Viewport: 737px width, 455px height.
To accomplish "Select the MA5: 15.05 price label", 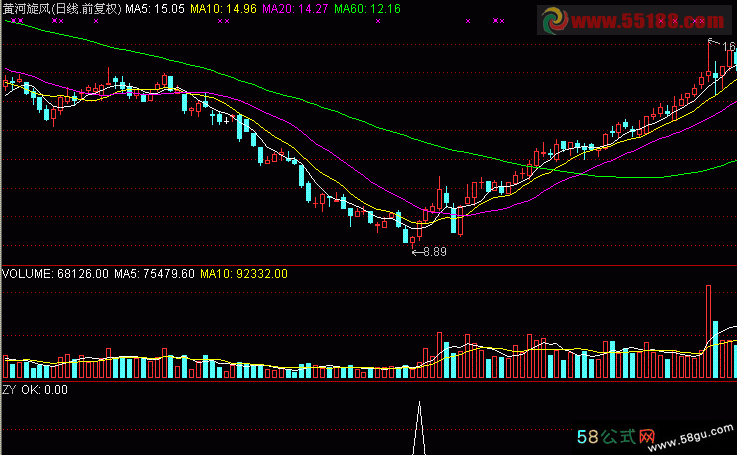I will click(x=155, y=8).
